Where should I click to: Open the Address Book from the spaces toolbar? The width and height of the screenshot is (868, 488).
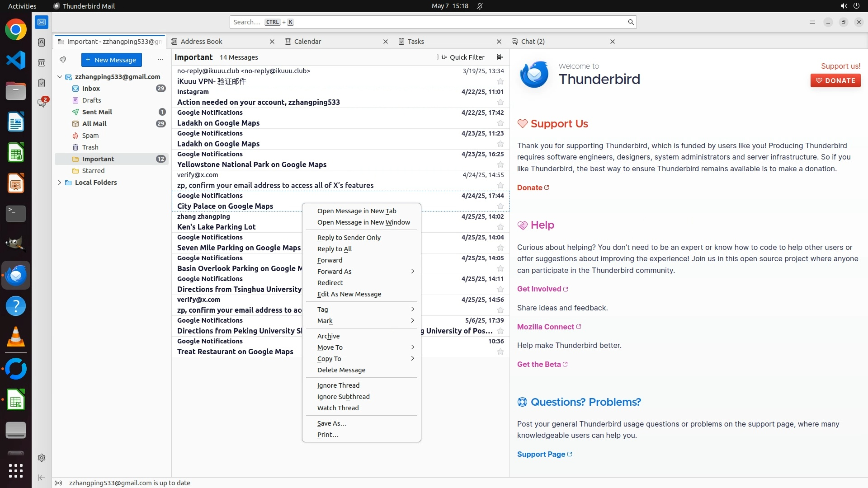(x=42, y=42)
